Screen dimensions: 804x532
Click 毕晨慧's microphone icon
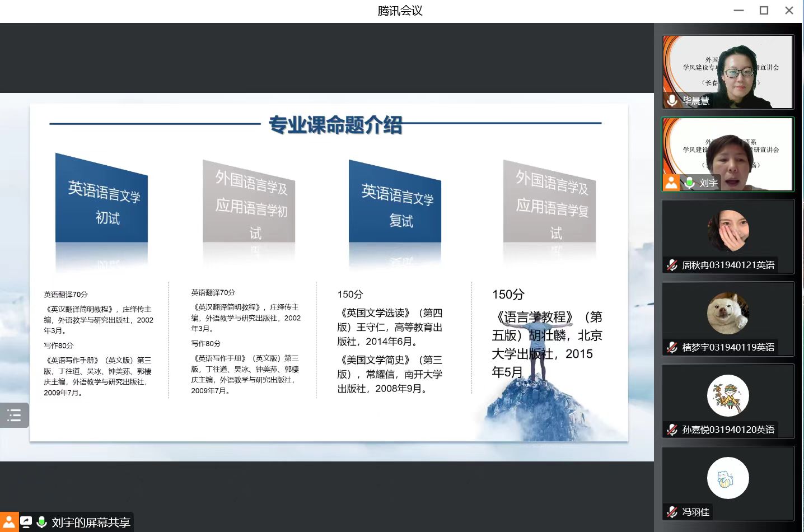(x=672, y=100)
